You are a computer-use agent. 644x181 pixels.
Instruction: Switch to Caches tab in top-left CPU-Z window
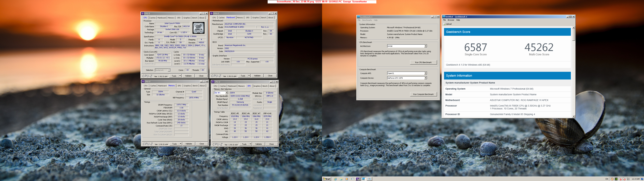[x=153, y=18]
